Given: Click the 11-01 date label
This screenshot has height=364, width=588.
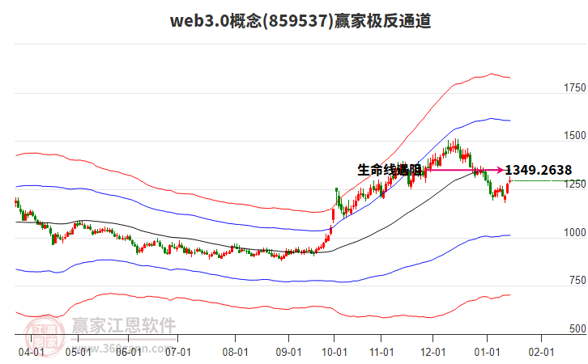Looking at the screenshot, I should point(381,352).
